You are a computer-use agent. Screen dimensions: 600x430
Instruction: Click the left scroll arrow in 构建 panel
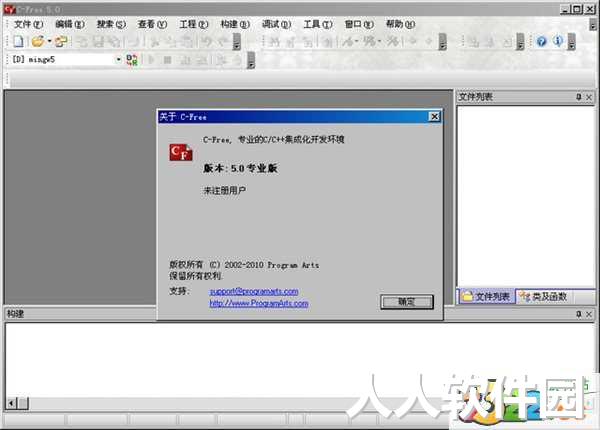11,403
